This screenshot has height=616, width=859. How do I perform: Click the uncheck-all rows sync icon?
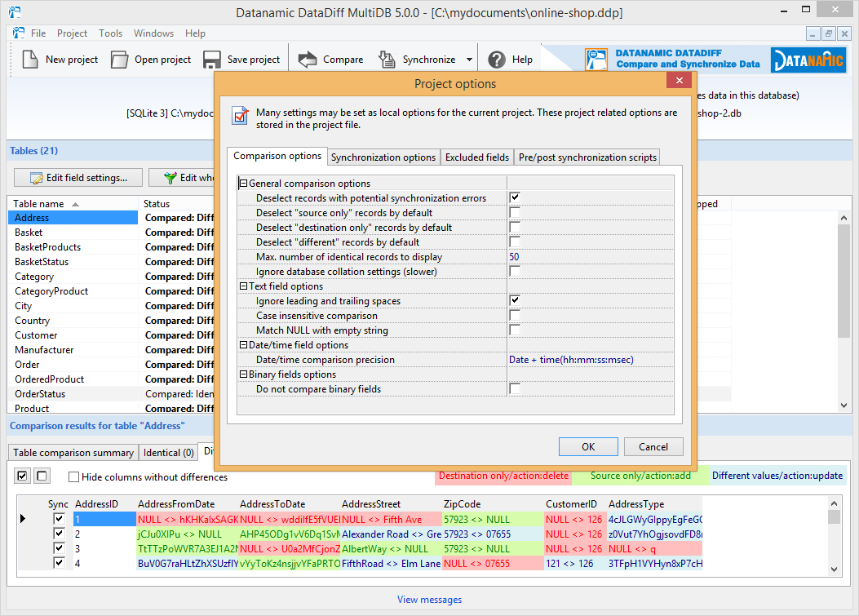tap(42, 476)
